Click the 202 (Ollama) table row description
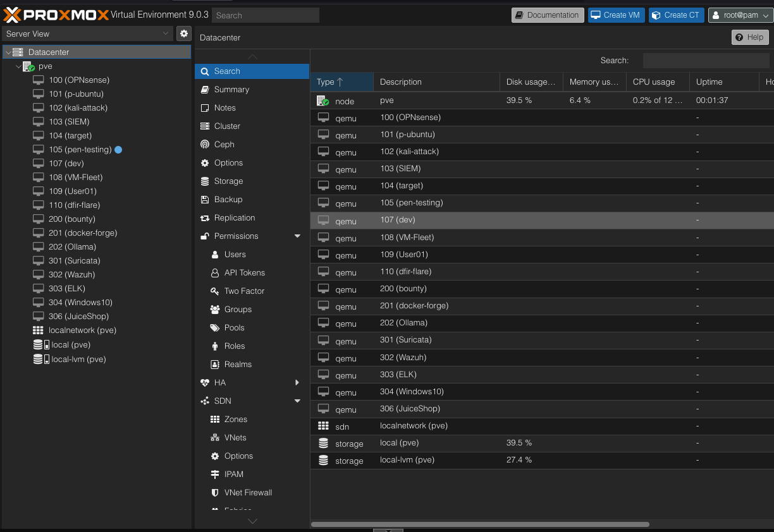774x532 pixels. coord(403,323)
